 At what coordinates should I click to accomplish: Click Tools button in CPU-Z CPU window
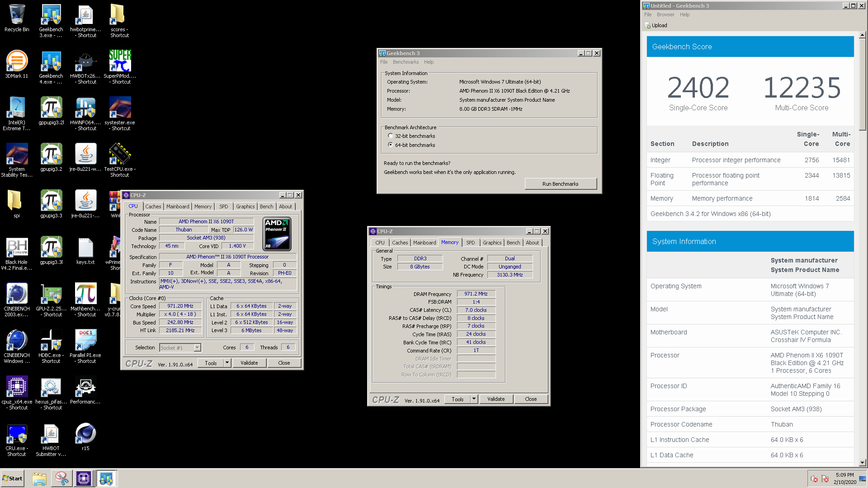click(x=211, y=363)
